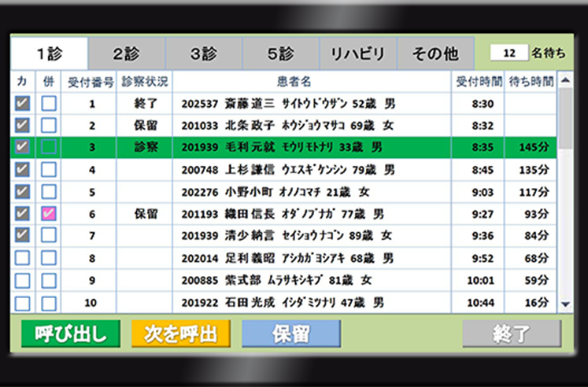
Task: Select patient row 201193 織田信長
Action: coord(283,213)
